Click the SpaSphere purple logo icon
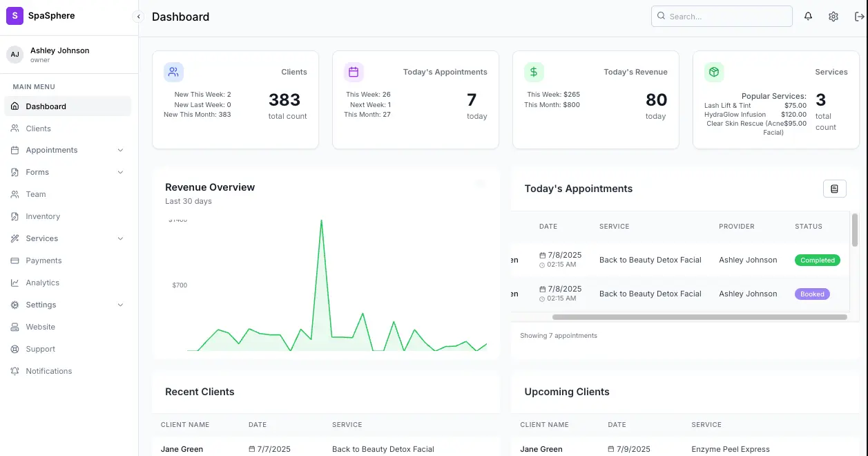 (x=15, y=15)
